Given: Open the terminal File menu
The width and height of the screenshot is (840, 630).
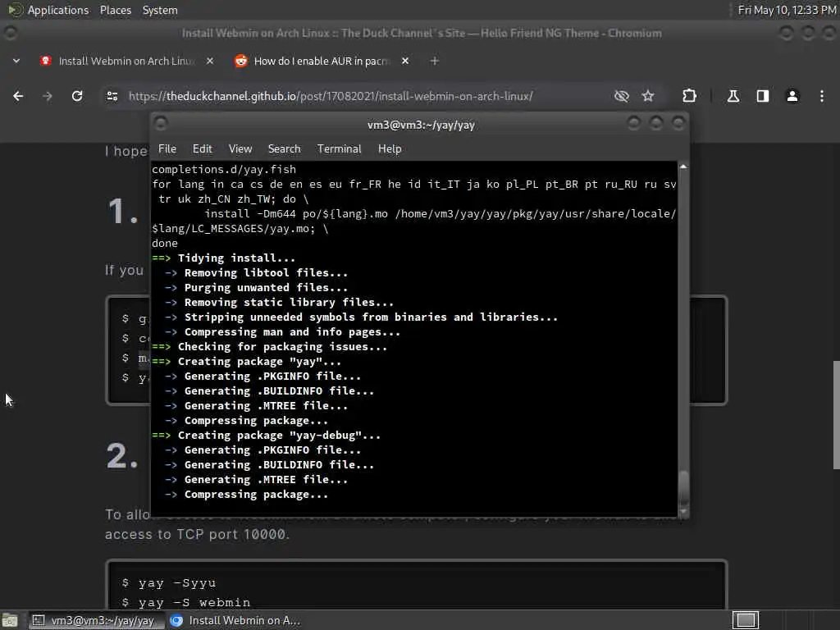Looking at the screenshot, I should (167, 149).
